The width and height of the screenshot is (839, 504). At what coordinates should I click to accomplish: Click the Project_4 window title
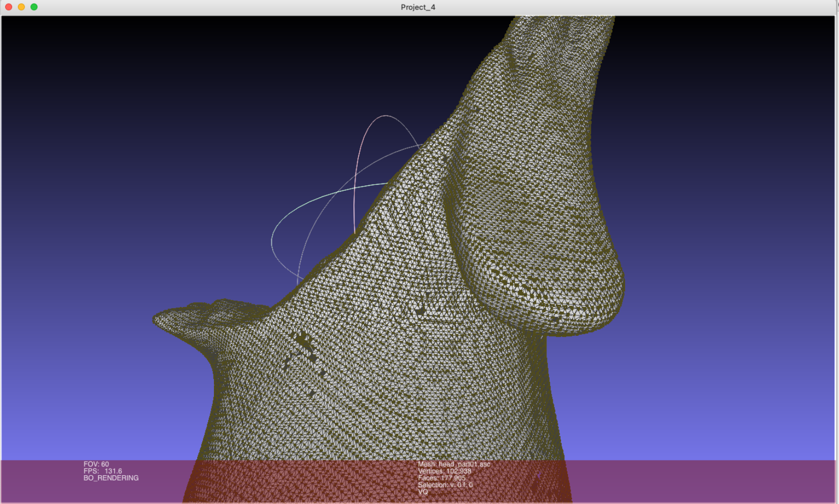point(418,7)
